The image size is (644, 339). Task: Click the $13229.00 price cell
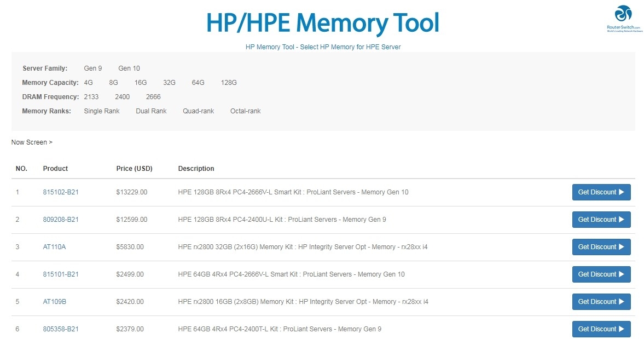(x=131, y=192)
